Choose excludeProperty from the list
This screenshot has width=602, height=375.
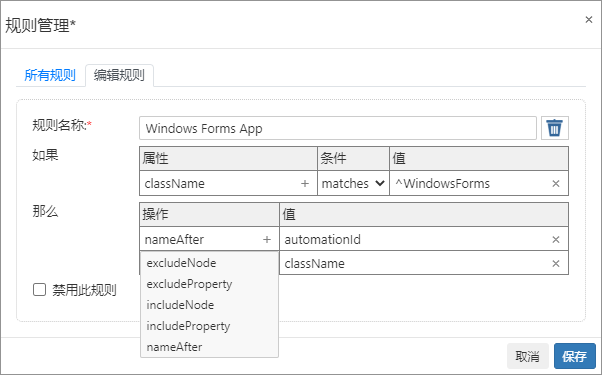(x=209, y=284)
